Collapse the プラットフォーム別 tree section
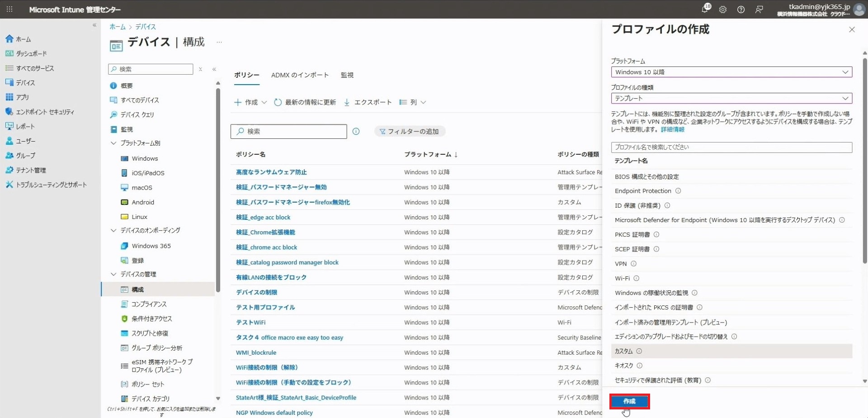The image size is (868, 418). pyautogui.click(x=113, y=143)
